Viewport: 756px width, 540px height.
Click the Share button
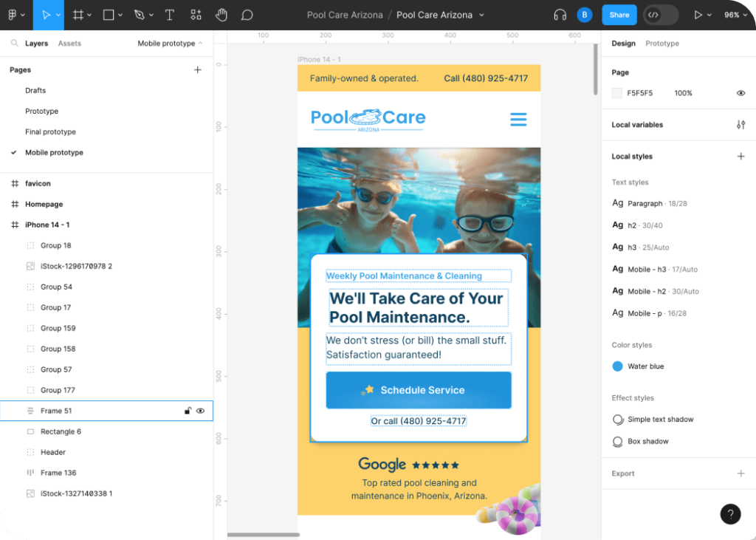619,15
